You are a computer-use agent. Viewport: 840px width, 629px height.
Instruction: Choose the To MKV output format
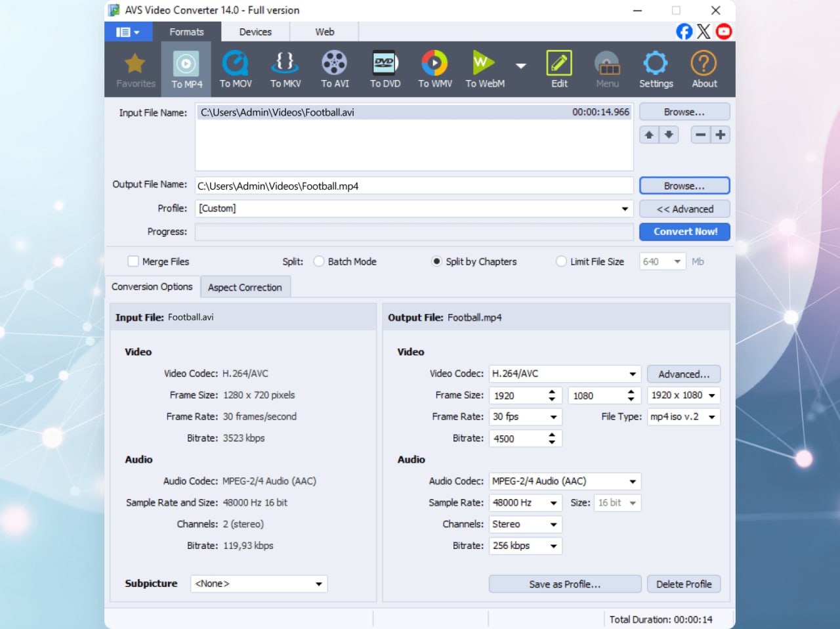[285, 68]
